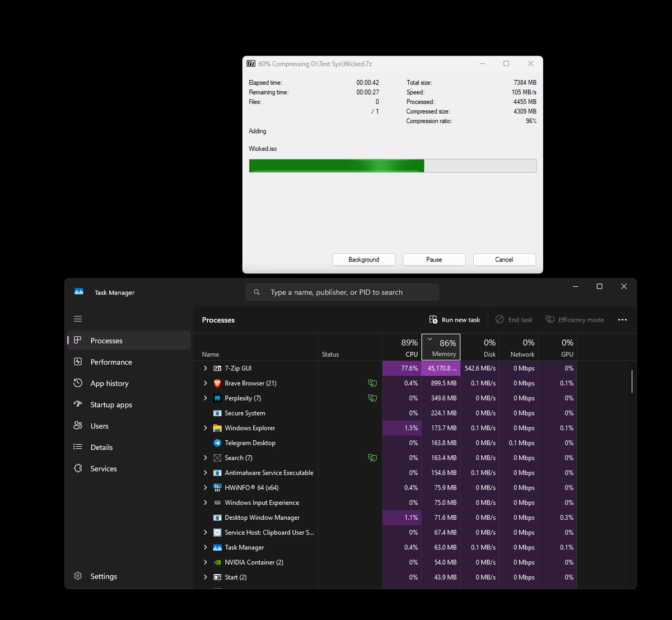Viewport: 672px width, 620px height.
Task: Expand the Brave Browser (21) process group
Action: [x=206, y=383]
